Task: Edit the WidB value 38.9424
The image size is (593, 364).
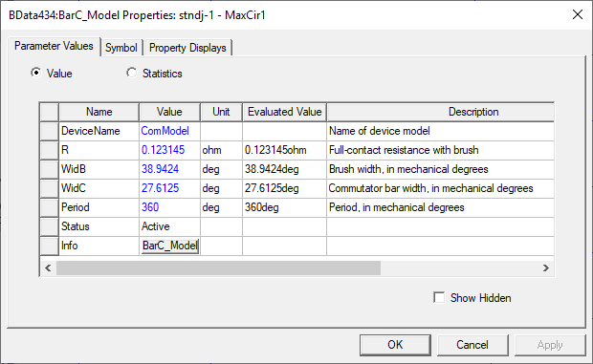Action: (x=169, y=169)
